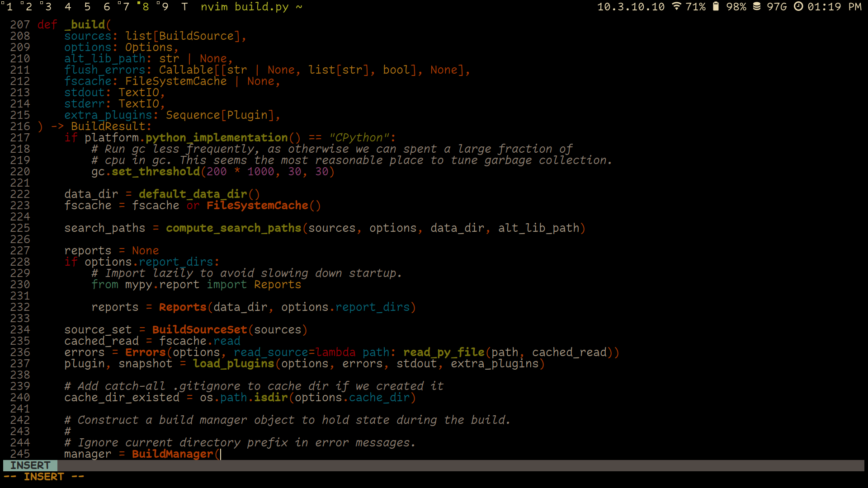
Task: Click the active workspace 8 indicator
Action: tap(145, 7)
